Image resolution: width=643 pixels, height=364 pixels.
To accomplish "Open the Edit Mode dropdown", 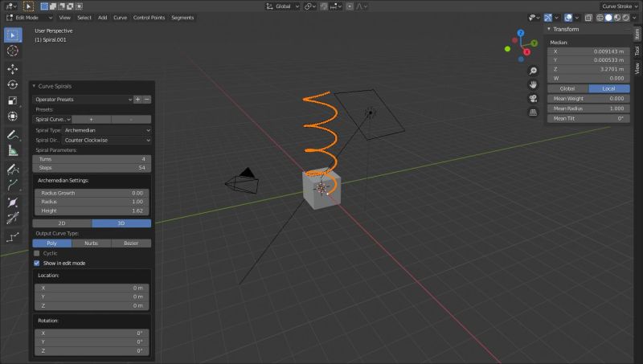I will click(30, 18).
